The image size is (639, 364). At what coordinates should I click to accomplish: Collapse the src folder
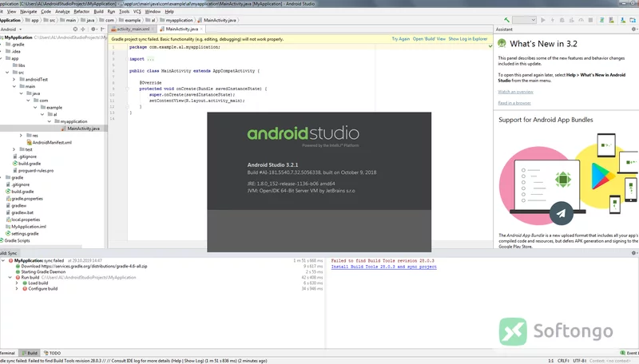point(7,73)
